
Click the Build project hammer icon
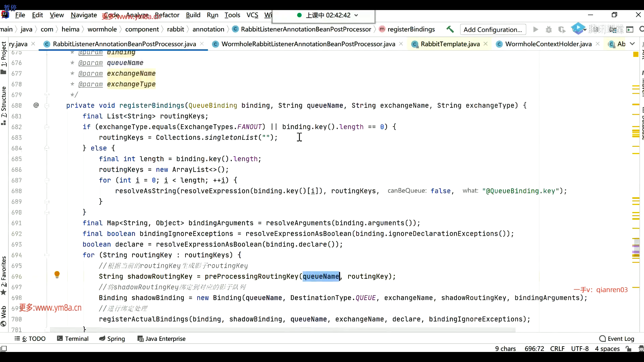point(450,29)
